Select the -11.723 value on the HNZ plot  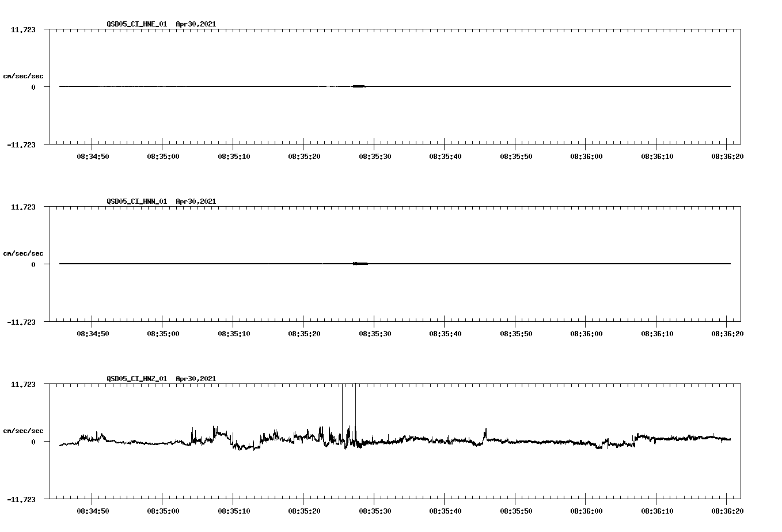[x=22, y=500]
